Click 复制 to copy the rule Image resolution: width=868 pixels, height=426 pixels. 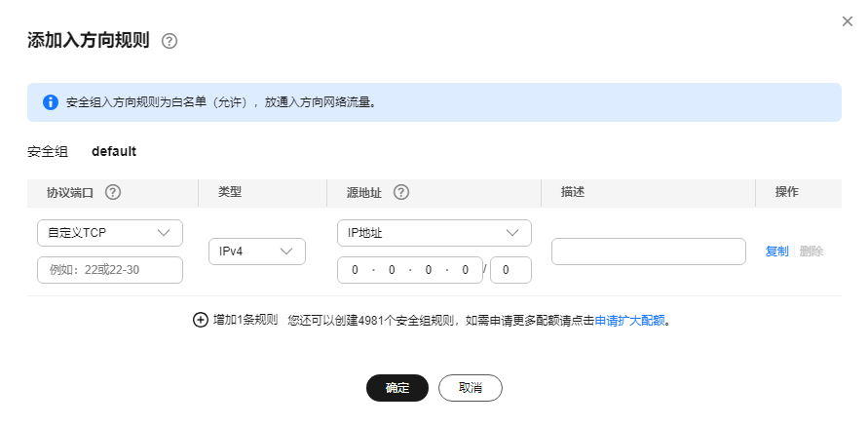[776, 251]
